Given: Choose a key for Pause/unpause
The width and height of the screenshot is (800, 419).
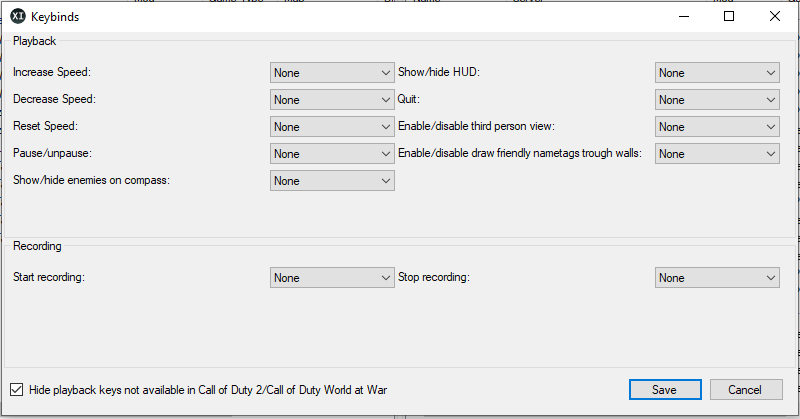Looking at the screenshot, I should point(332,154).
